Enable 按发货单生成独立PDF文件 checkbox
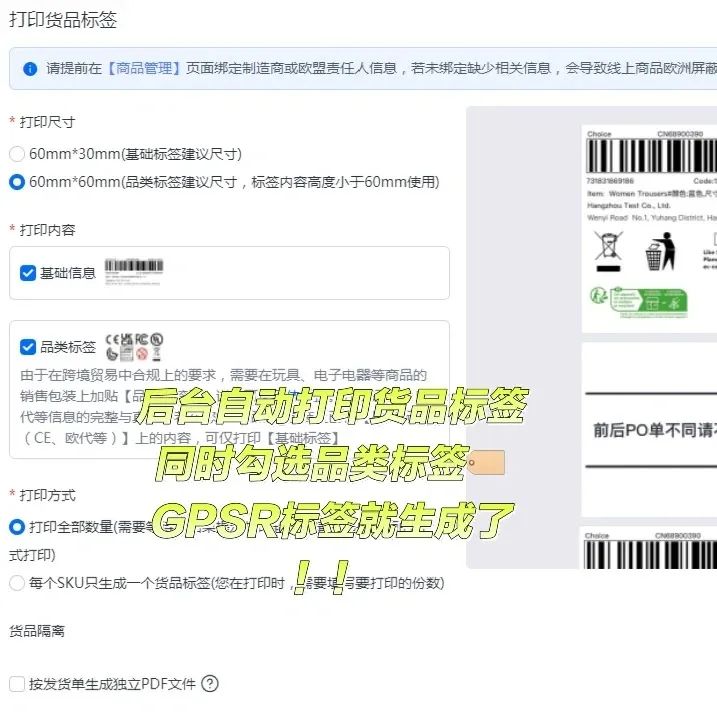Screen dimensions: 717x717 (x=17, y=684)
